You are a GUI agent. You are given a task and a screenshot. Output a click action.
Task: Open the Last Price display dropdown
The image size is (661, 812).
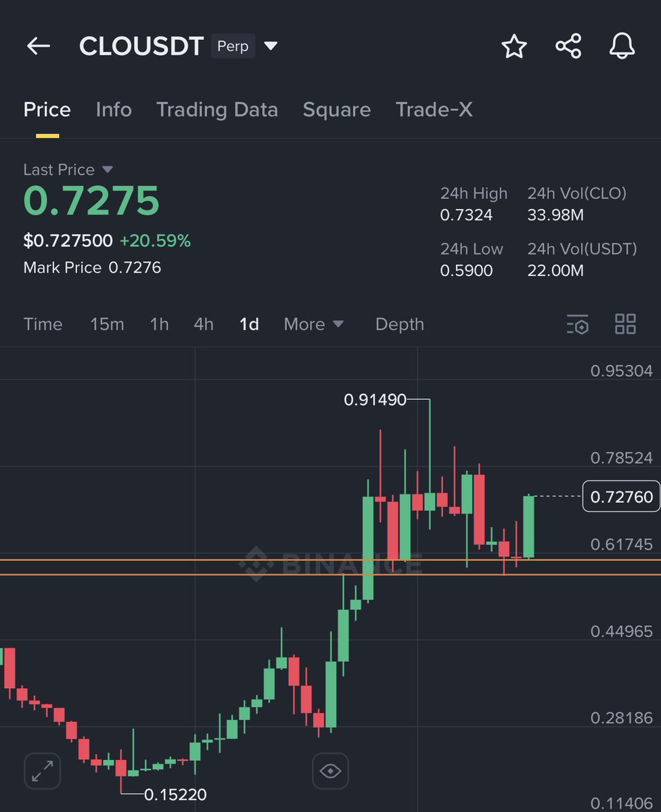pyautogui.click(x=68, y=169)
